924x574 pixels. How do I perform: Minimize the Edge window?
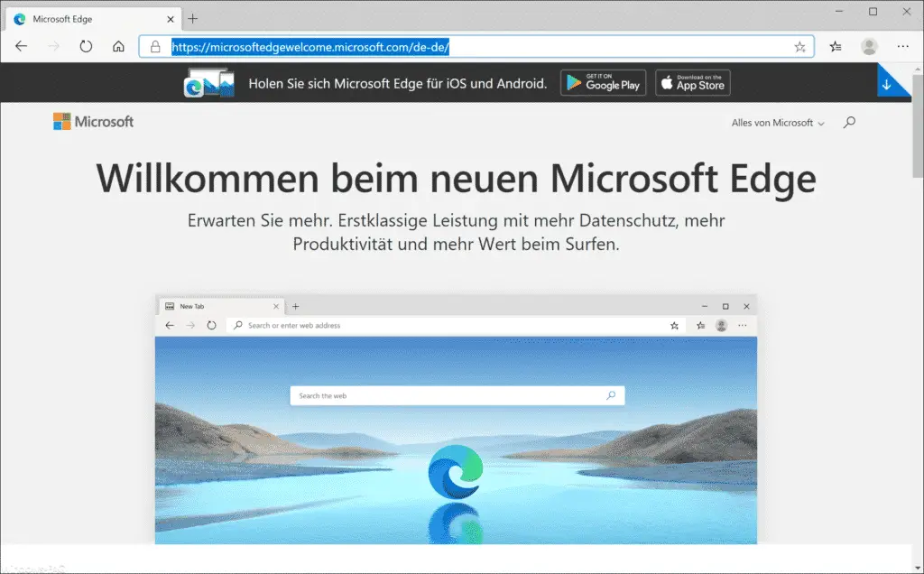click(x=839, y=11)
